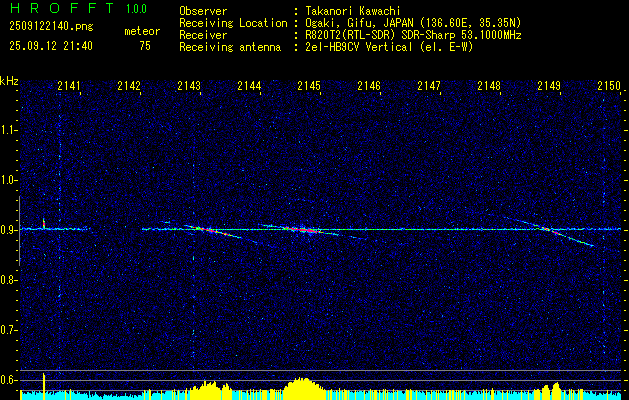
Task: Click the slanted meteor echo near 2149
Action: click(x=556, y=232)
